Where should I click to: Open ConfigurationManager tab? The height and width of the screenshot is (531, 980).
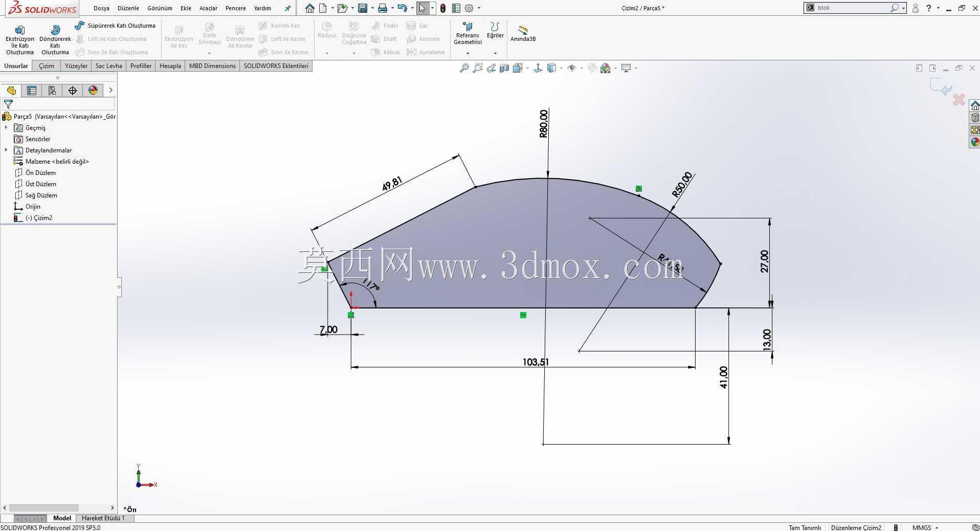[x=52, y=91]
